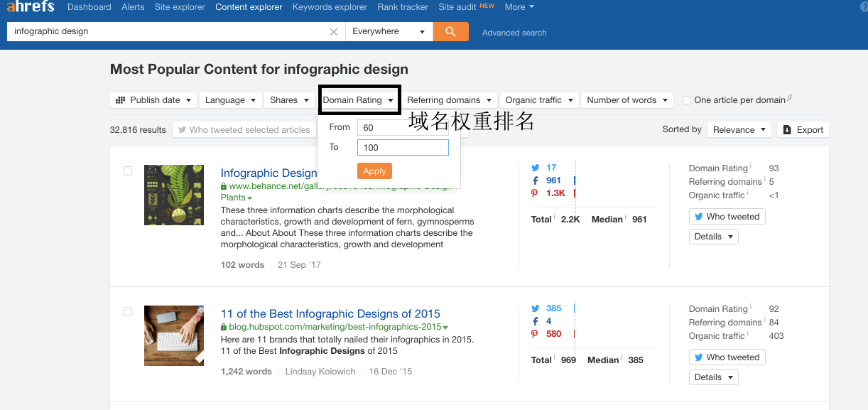Clear the search field with X icon
This screenshot has width=868, height=410.
[x=334, y=32]
